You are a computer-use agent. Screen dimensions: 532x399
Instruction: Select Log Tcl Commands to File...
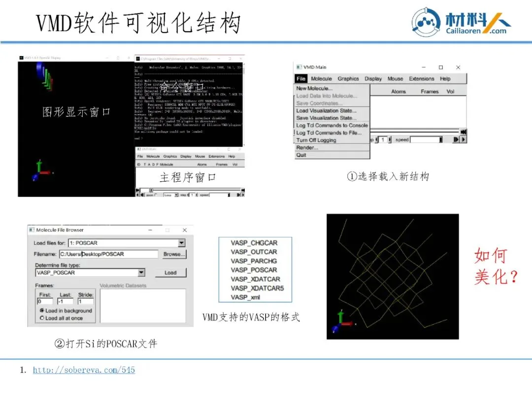(329, 133)
